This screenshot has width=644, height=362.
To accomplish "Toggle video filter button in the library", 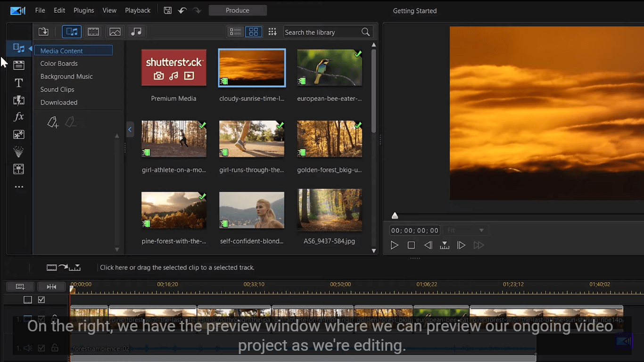I will 93,32.
